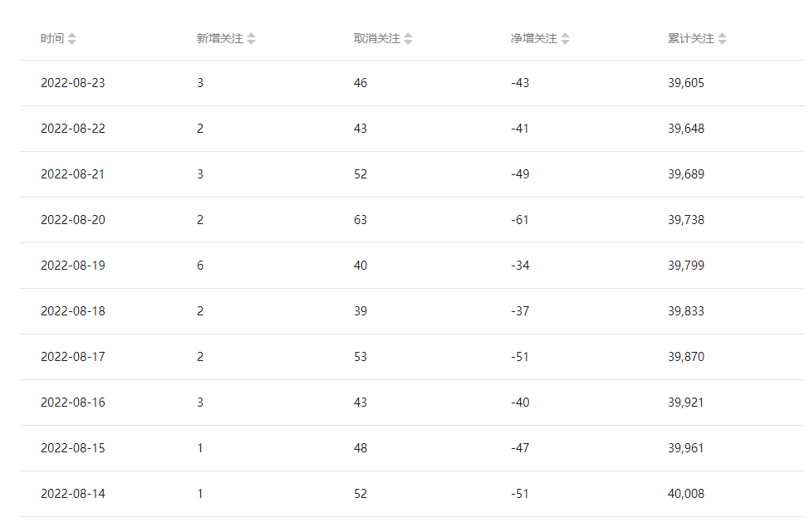This screenshot has height=532, width=809.
Task: Sort table by 时间 column arrows
Action: [71, 39]
